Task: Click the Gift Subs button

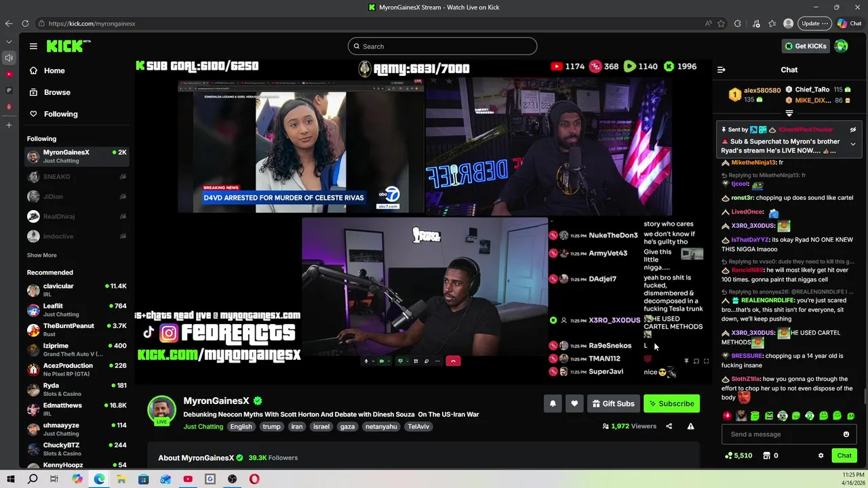Action: pyautogui.click(x=614, y=403)
